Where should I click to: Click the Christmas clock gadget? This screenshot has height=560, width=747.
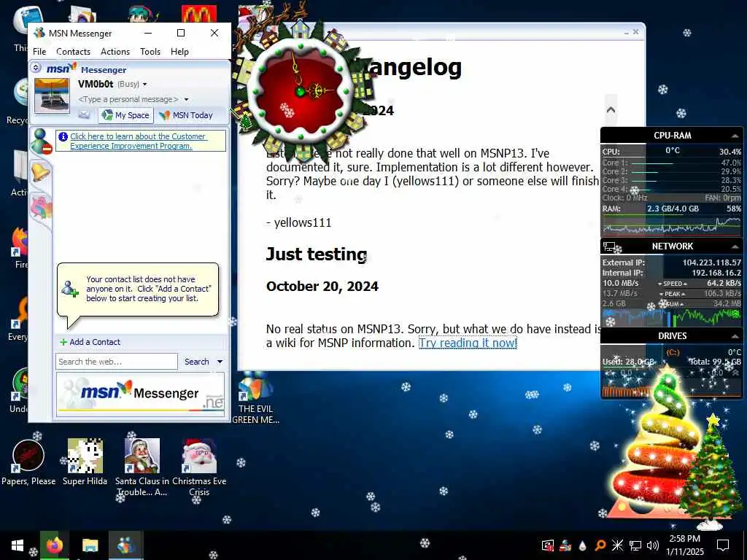299,90
